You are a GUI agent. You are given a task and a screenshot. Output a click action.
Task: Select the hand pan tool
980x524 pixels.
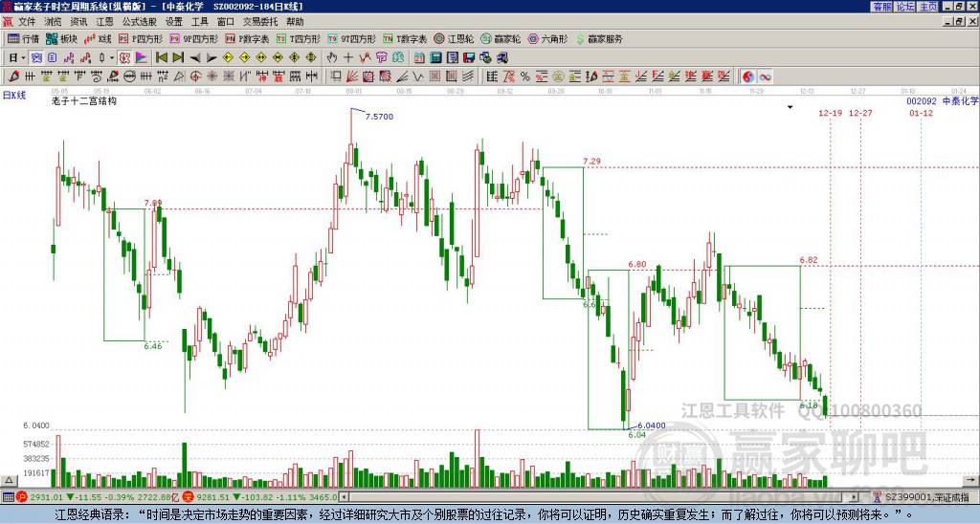(331, 58)
